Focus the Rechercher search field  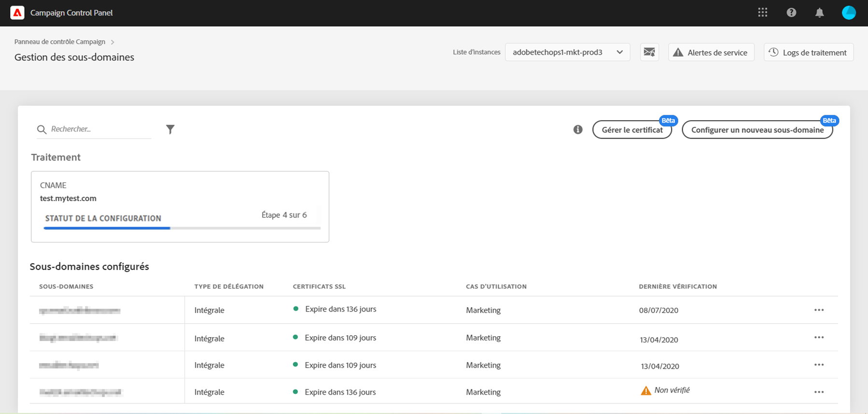pos(99,129)
